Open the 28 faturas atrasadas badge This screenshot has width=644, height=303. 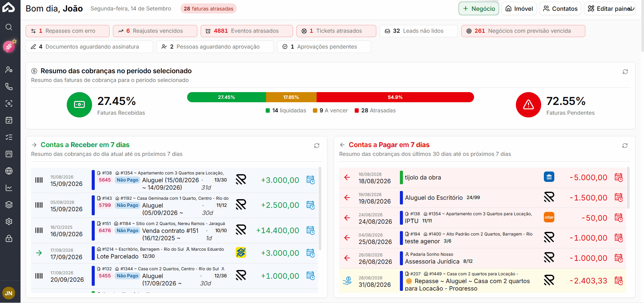(208, 9)
